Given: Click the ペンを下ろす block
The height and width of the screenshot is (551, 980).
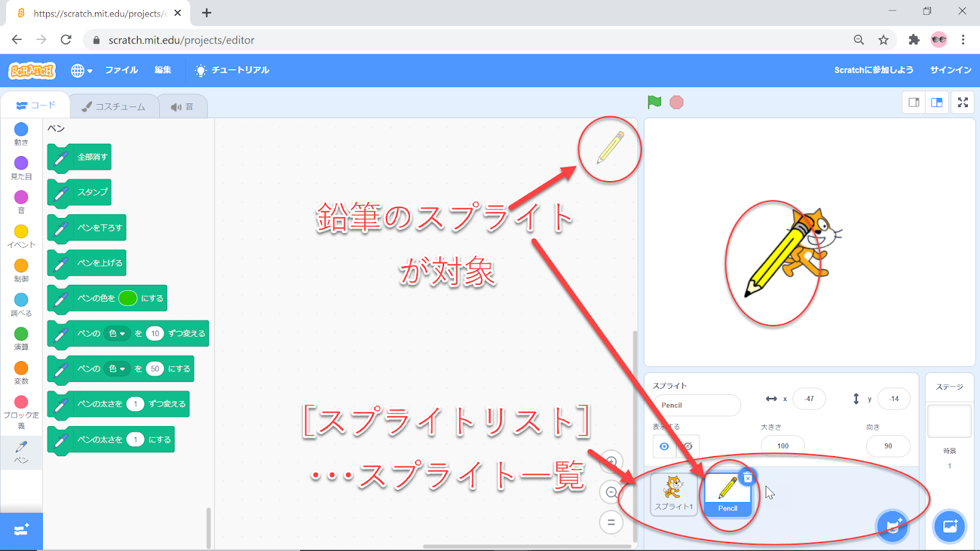Looking at the screenshot, I should 86,228.
